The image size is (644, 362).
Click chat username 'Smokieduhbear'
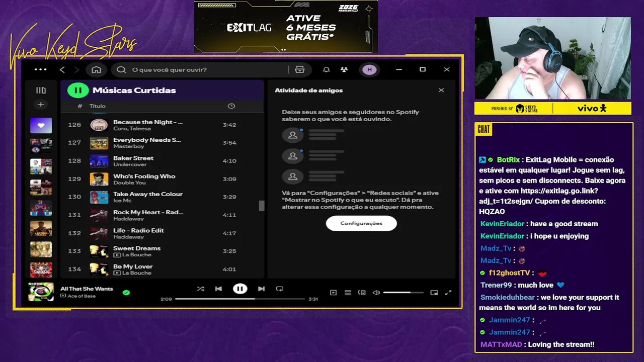click(x=507, y=297)
